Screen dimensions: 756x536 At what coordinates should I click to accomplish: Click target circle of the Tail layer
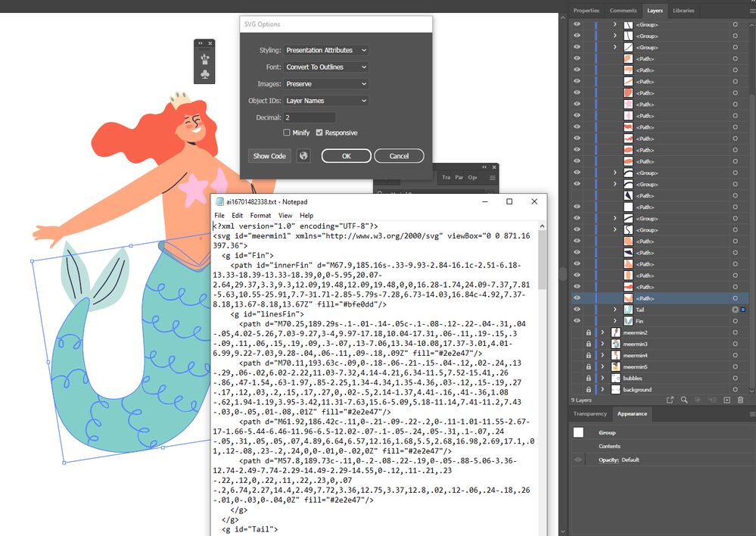tap(735, 310)
